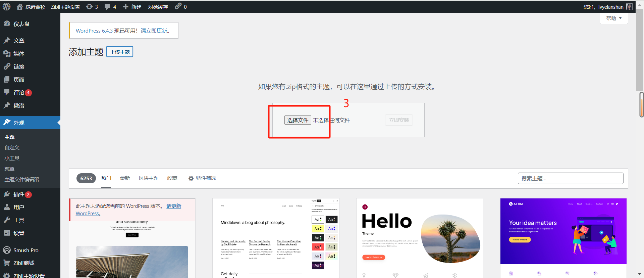Screen dimensions: 644x278
Task: Switch to 热门 themes tab
Action: coord(106,178)
